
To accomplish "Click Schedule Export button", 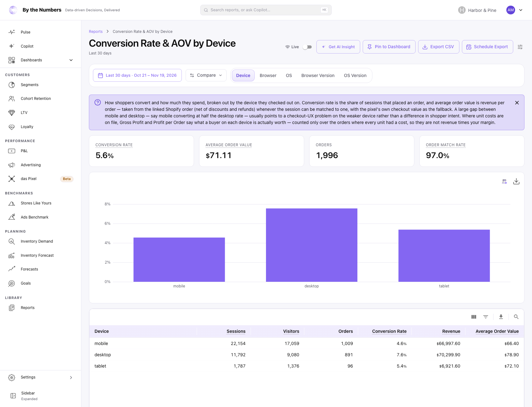I will pos(488,47).
